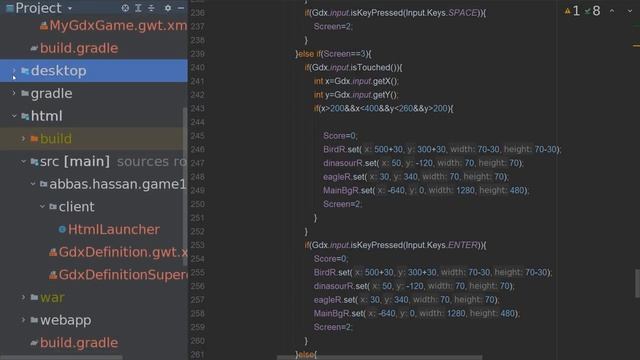Click 'MainBgR.set' on line 249
Image resolution: width=640 pixels, height=360 pixels.
click(348, 191)
